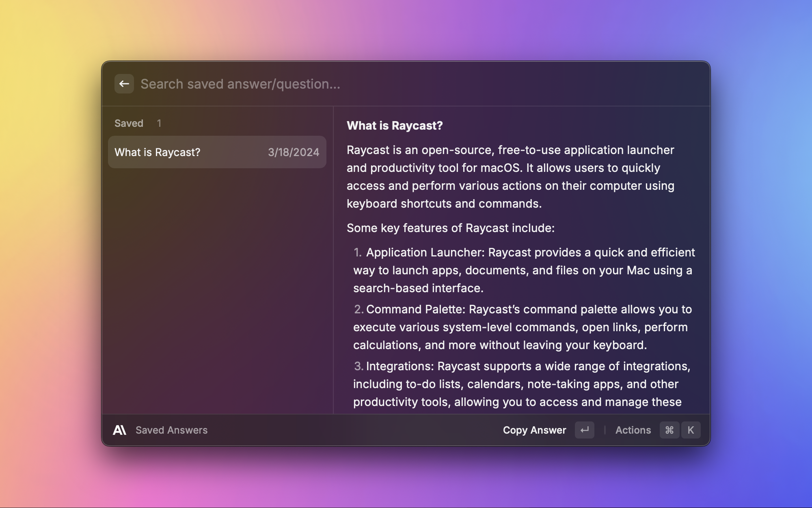Viewport: 812px width, 508px height.
Task: Select the 'What is Raycast?' saved item
Action: (x=158, y=152)
